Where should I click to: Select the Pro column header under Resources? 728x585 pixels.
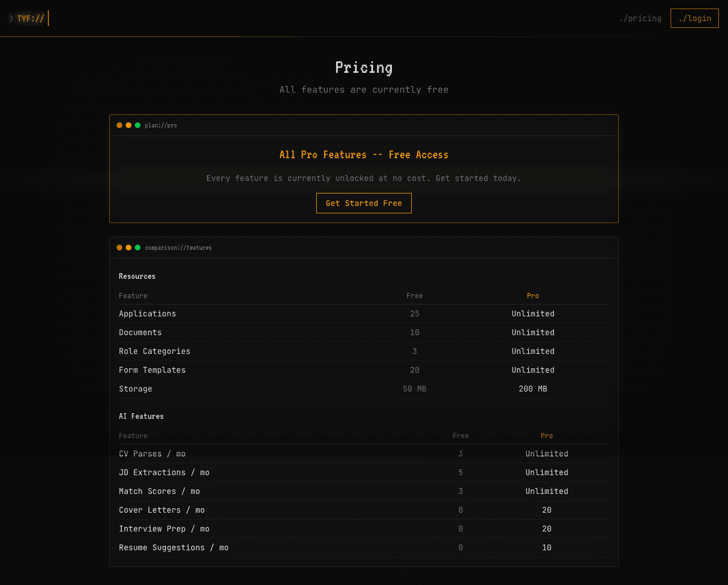(x=533, y=295)
